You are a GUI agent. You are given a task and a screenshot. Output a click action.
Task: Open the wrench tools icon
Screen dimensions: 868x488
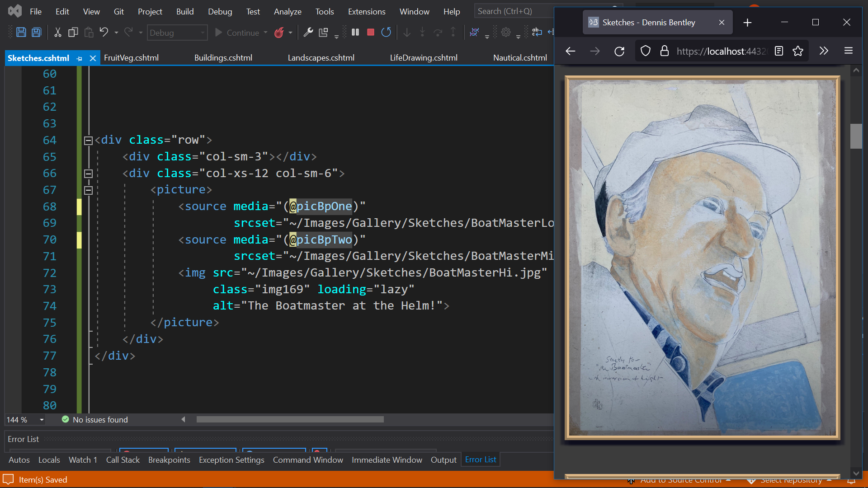coord(308,33)
